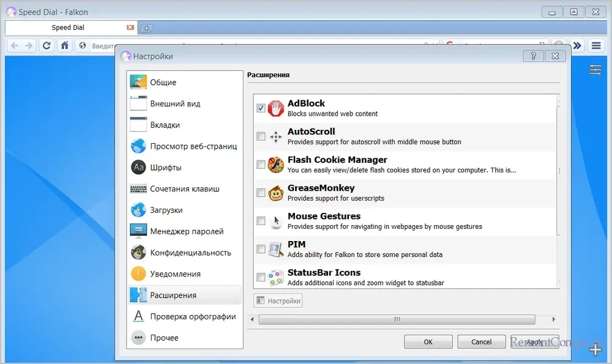Check the Mouse Gestures extension box
The height and width of the screenshot is (364, 612).
pyautogui.click(x=261, y=221)
